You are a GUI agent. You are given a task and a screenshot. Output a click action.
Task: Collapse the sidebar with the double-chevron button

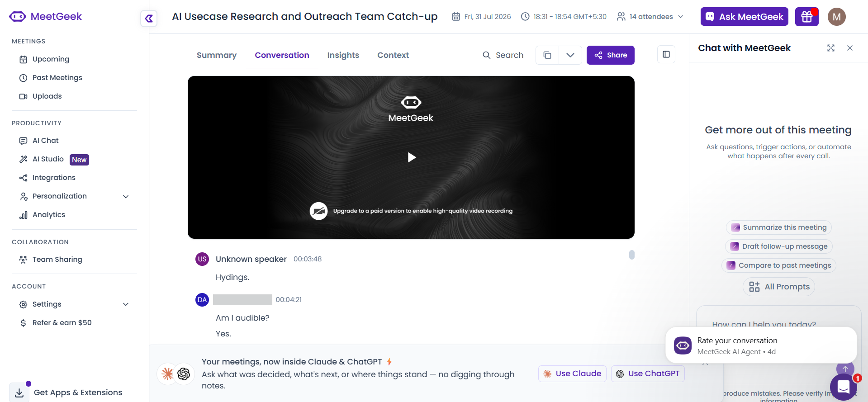(x=149, y=19)
